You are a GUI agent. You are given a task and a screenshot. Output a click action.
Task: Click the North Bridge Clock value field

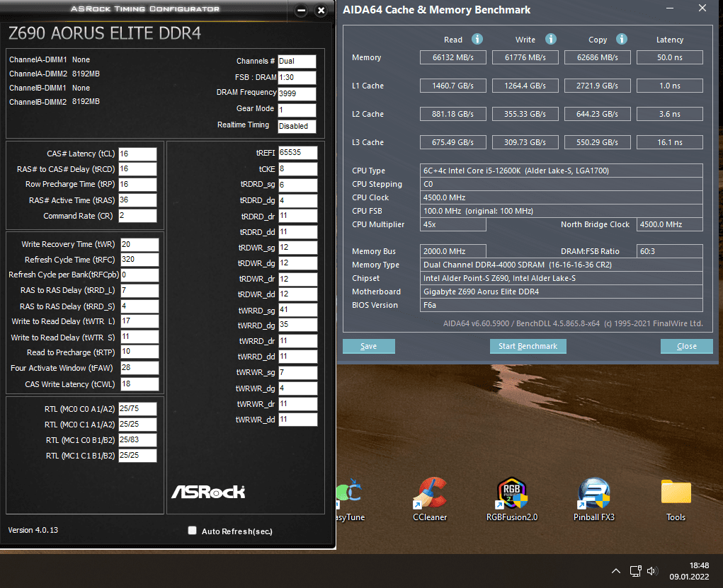tap(669, 224)
